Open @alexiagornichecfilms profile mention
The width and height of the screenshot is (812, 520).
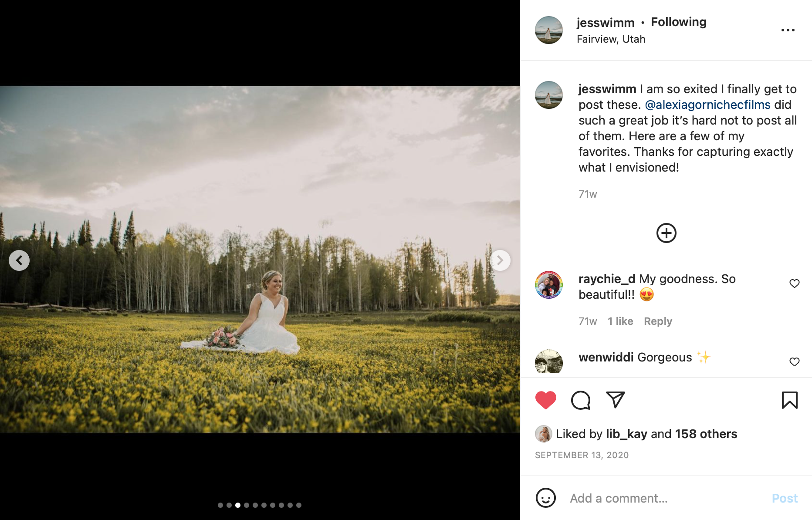(707, 105)
